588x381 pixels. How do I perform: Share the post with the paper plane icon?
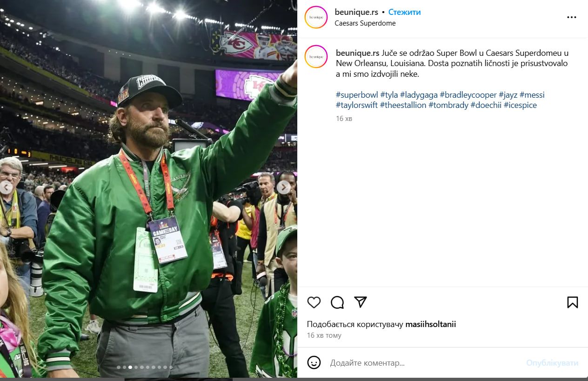point(361,302)
